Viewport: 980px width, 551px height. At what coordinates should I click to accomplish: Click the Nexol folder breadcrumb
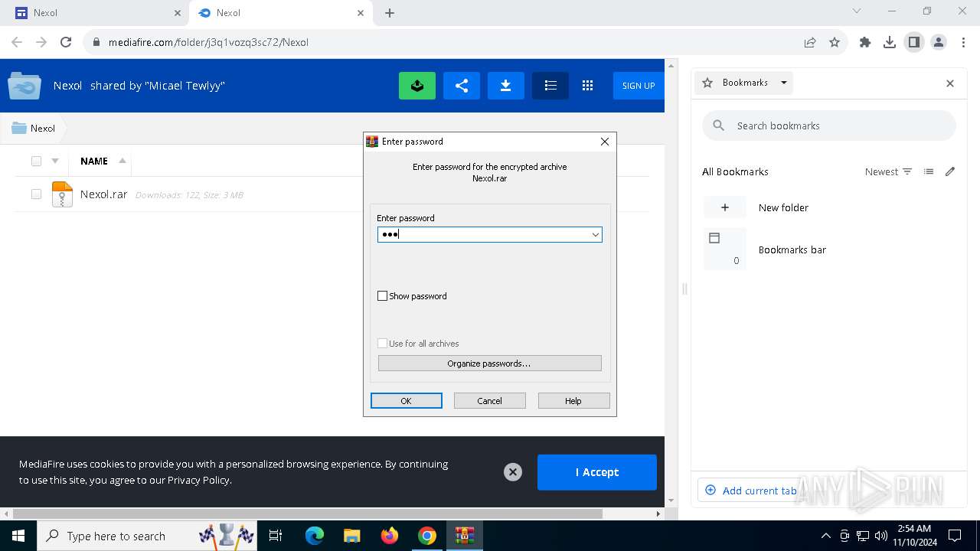[x=34, y=128]
